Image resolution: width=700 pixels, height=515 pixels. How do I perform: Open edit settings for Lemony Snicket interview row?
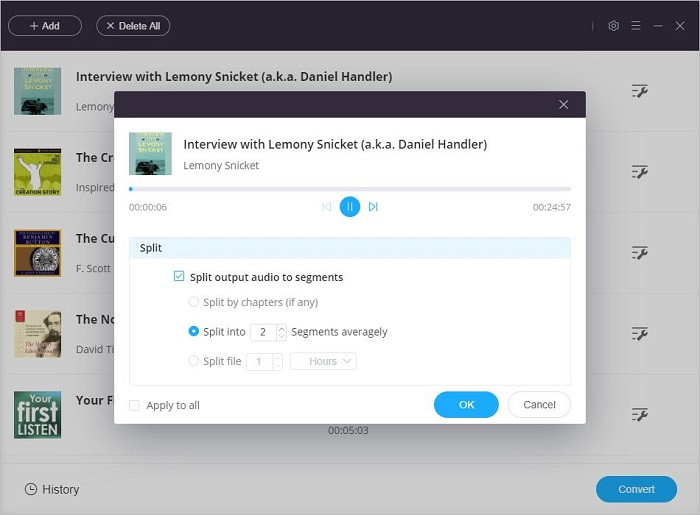(x=640, y=91)
